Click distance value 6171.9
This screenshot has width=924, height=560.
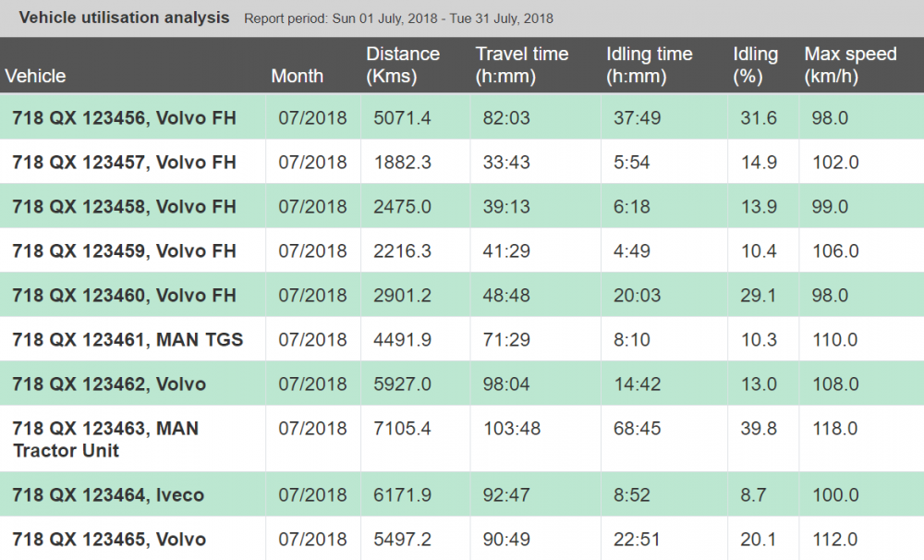(403, 495)
